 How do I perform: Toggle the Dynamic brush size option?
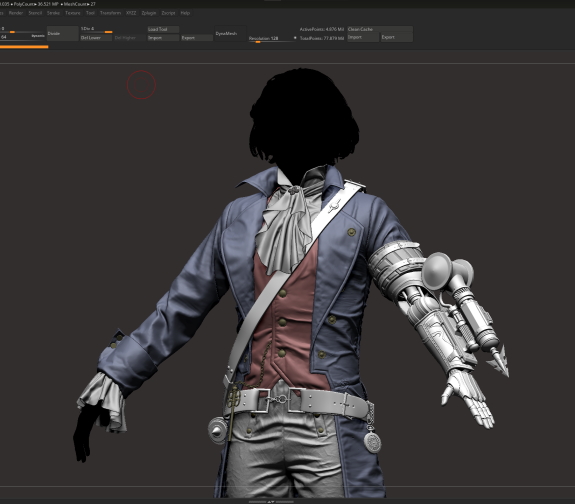point(38,36)
